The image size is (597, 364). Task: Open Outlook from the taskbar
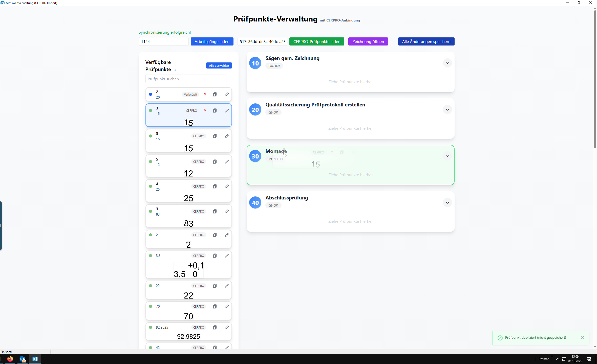[23, 359]
